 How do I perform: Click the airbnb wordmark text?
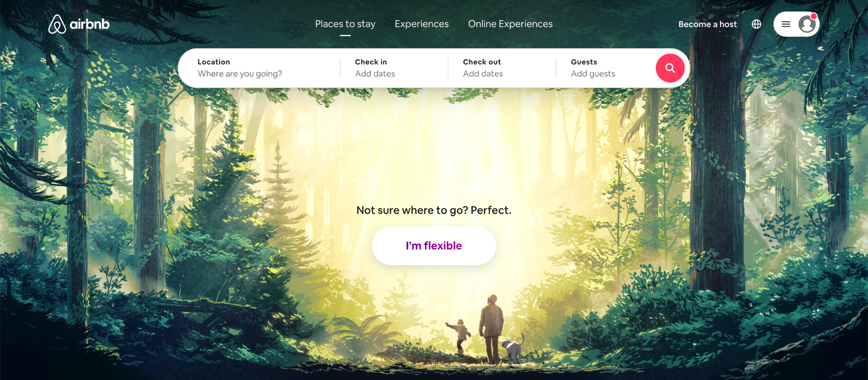point(89,24)
